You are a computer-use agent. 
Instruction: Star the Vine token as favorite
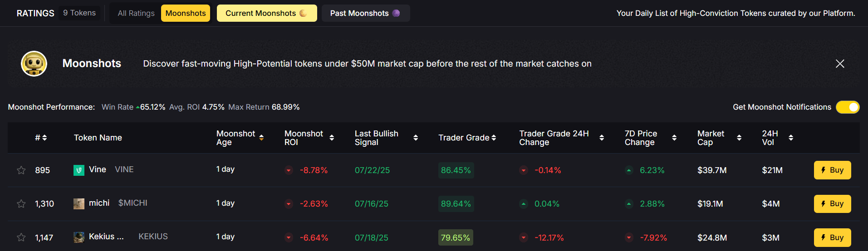coord(21,170)
